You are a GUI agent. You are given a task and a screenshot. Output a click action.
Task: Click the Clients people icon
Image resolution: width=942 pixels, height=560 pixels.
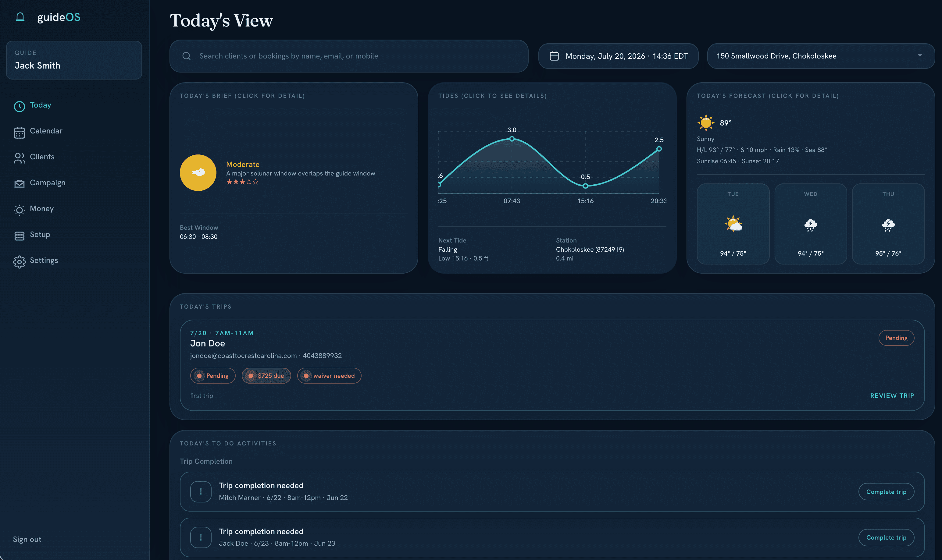tap(19, 158)
